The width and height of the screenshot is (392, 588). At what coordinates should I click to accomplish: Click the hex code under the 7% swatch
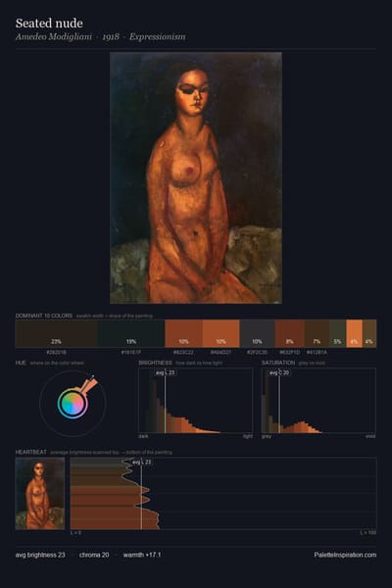tap(317, 353)
